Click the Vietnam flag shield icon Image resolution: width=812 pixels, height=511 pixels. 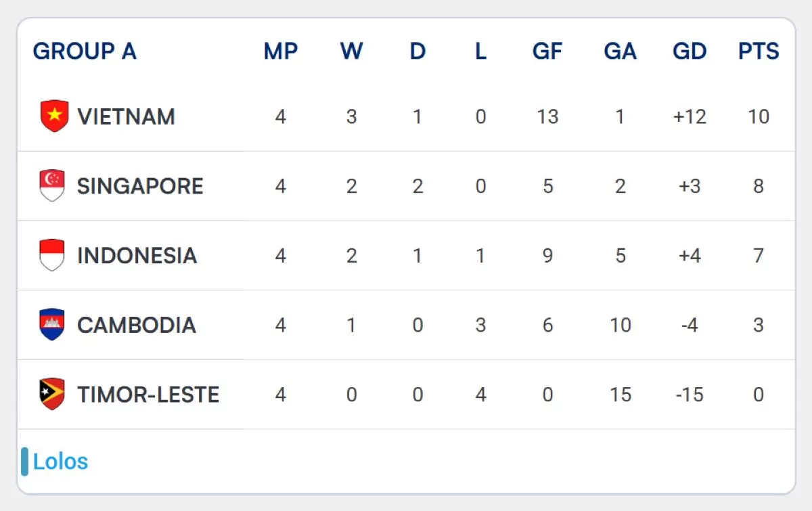[54, 116]
